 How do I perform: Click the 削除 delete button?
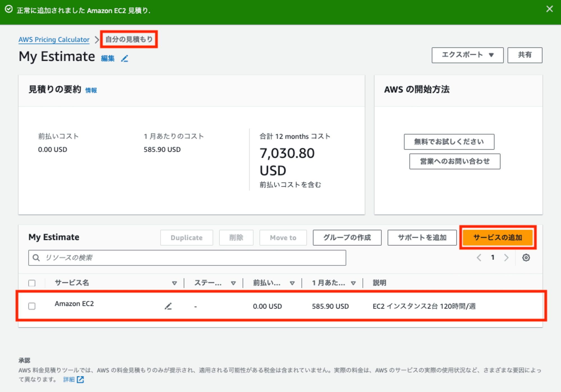[x=236, y=238]
